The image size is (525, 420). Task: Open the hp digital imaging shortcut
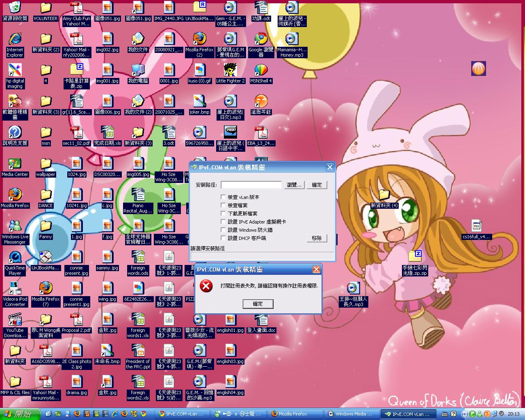click(15, 76)
